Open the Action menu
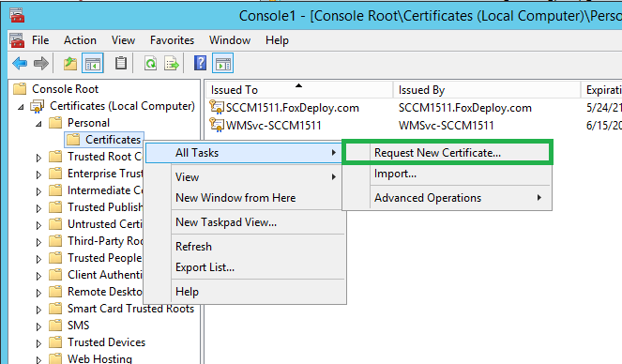 pyautogui.click(x=80, y=40)
